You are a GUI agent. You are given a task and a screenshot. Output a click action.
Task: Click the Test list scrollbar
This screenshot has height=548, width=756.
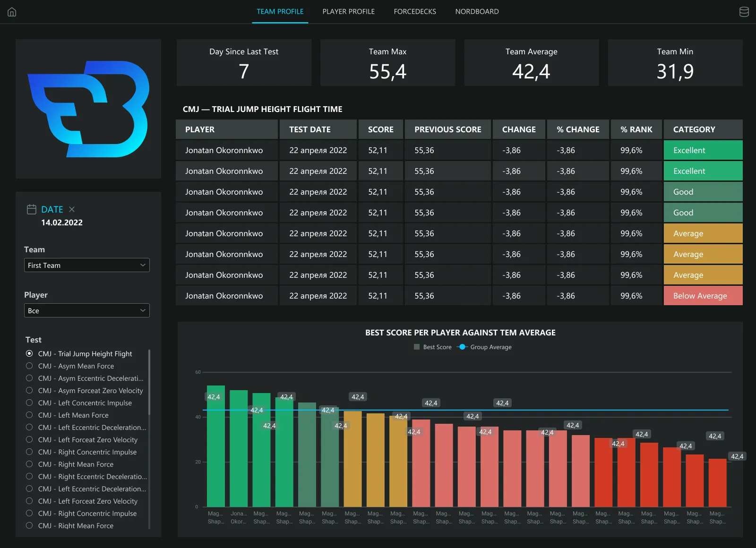149,383
